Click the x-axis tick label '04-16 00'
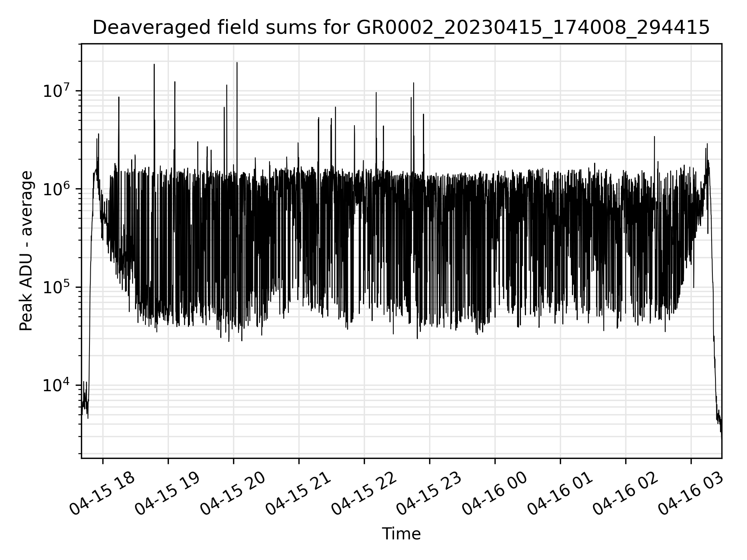The width and height of the screenshot is (747, 560). 494,493
